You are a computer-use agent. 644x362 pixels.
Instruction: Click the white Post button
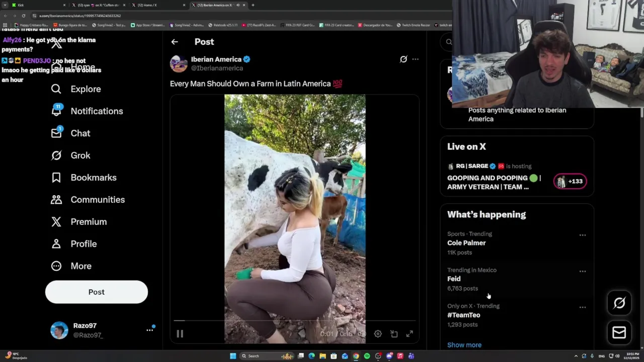pos(97,292)
